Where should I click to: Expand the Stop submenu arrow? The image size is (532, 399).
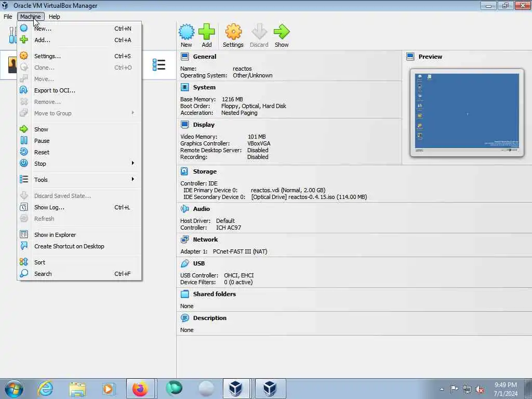(132, 163)
